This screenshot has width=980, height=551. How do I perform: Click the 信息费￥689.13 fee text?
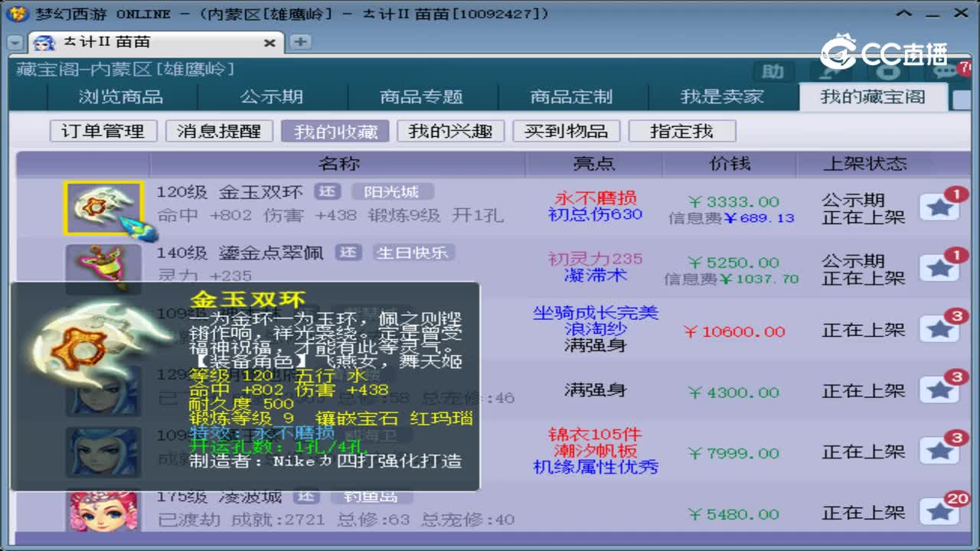click(731, 218)
